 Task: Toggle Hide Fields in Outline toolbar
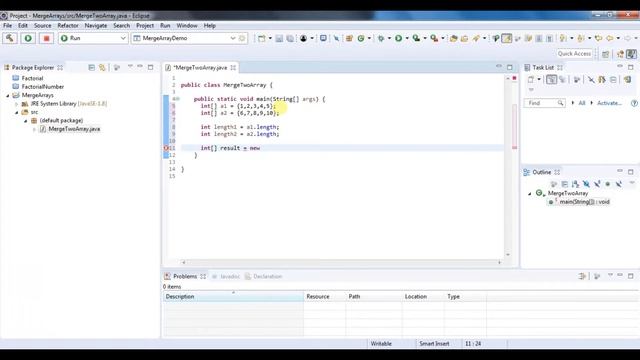586,184
